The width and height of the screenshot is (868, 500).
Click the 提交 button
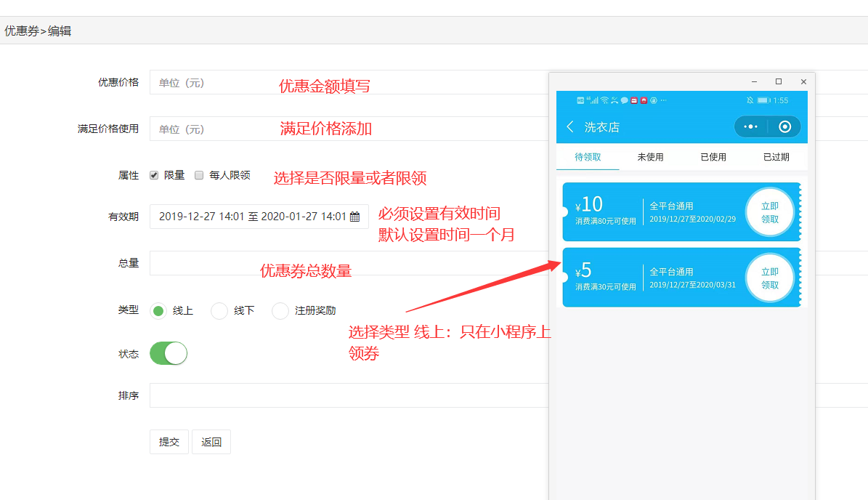169,442
